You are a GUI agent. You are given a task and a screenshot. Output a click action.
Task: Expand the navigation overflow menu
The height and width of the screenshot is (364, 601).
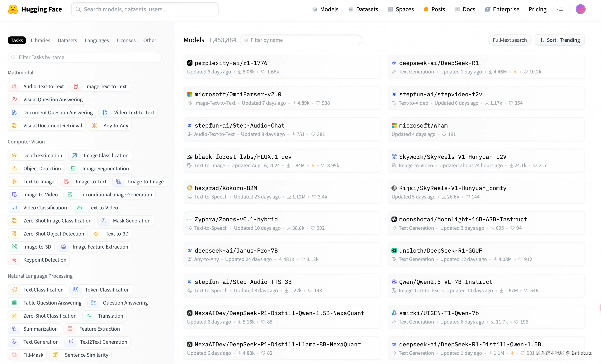(559, 9)
